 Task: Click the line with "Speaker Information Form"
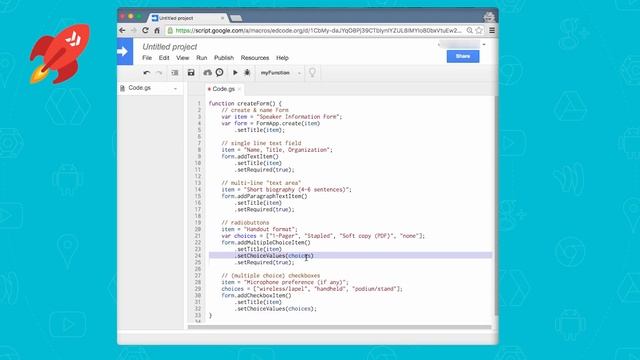pos(282,117)
